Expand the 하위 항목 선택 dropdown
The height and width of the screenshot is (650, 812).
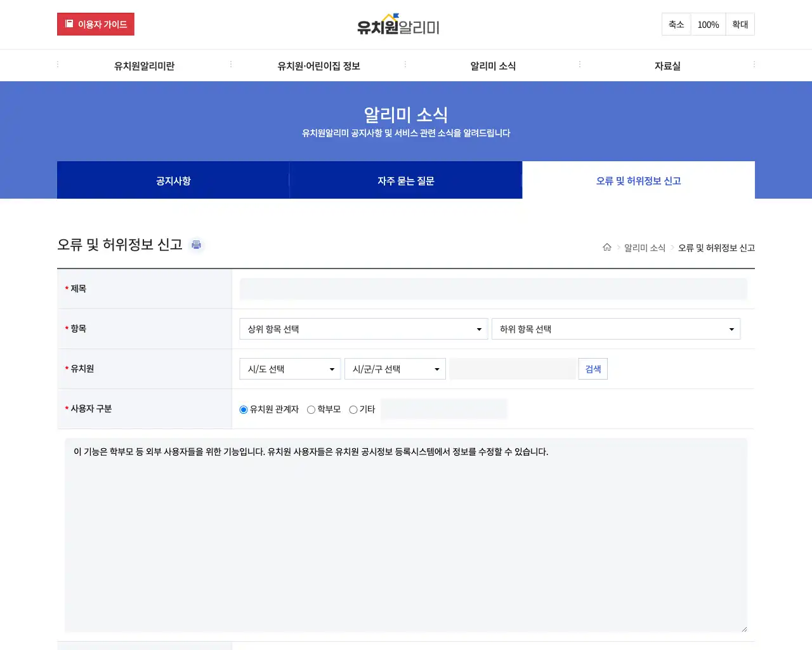point(616,329)
